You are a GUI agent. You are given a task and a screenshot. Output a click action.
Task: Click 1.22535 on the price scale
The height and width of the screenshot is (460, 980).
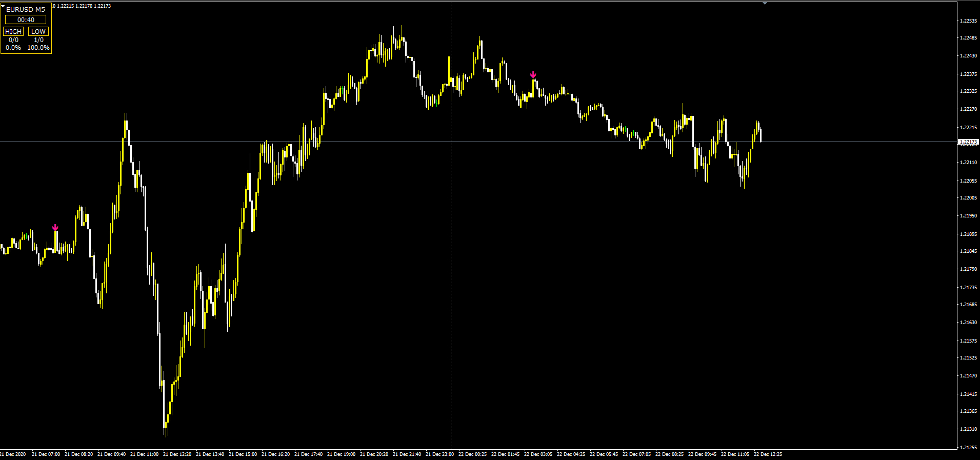pos(968,21)
